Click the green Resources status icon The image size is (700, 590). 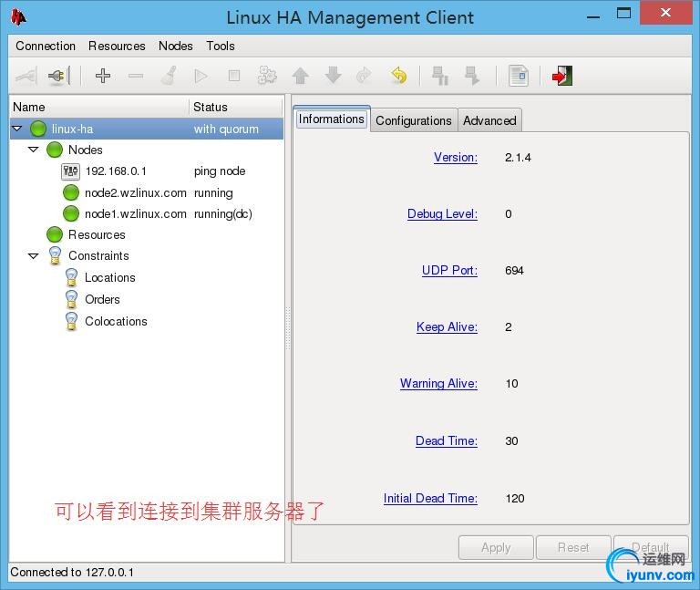tap(55, 234)
